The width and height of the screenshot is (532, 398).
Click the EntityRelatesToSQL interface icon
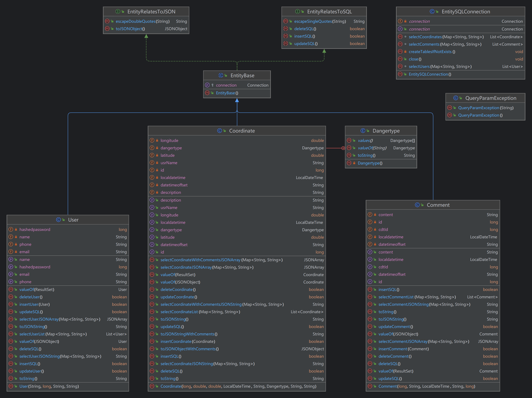tap(297, 11)
